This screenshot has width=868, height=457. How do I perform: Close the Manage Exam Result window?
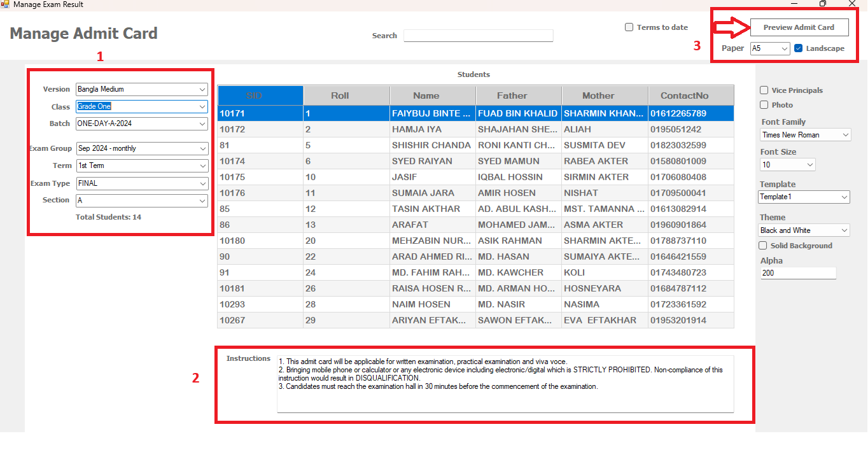click(852, 4)
